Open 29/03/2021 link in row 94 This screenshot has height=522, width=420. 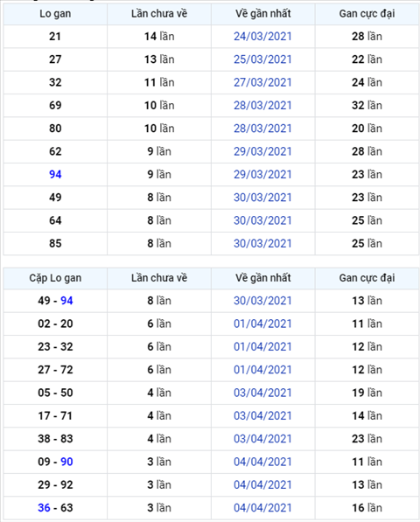(262, 174)
